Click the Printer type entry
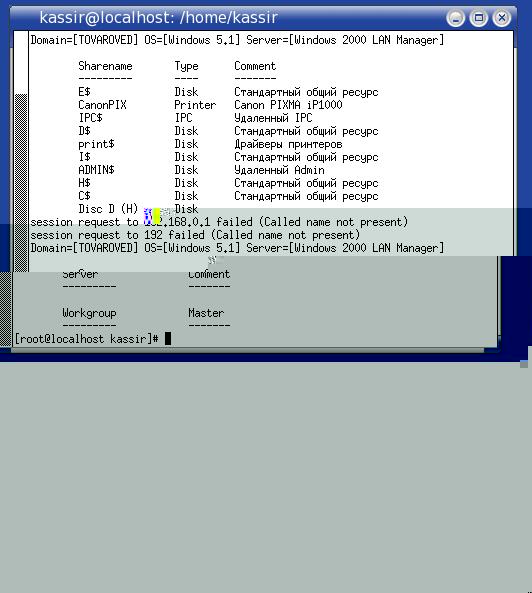Image resolution: width=532 pixels, height=593 pixels. (x=195, y=105)
